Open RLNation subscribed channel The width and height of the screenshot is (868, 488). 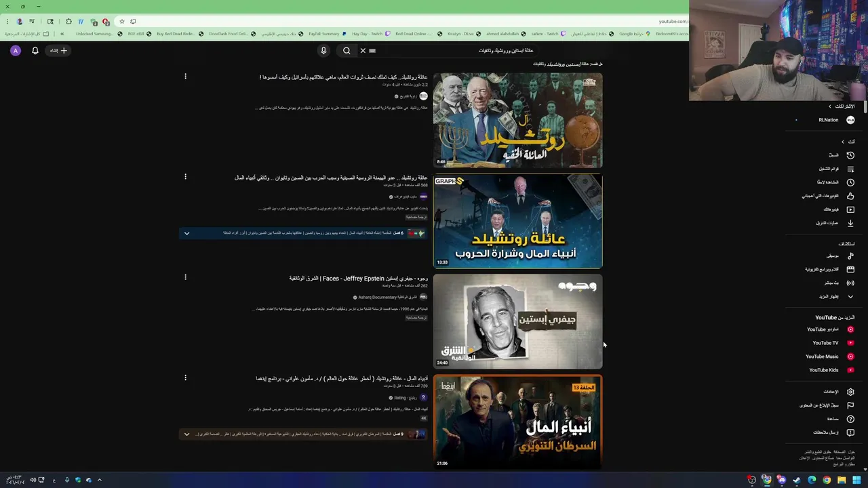835,120
